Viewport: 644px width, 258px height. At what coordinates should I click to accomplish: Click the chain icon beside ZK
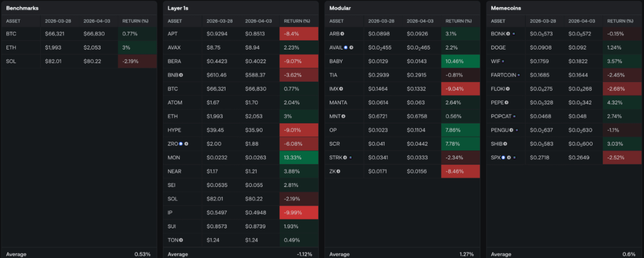pyautogui.click(x=338, y=171)
